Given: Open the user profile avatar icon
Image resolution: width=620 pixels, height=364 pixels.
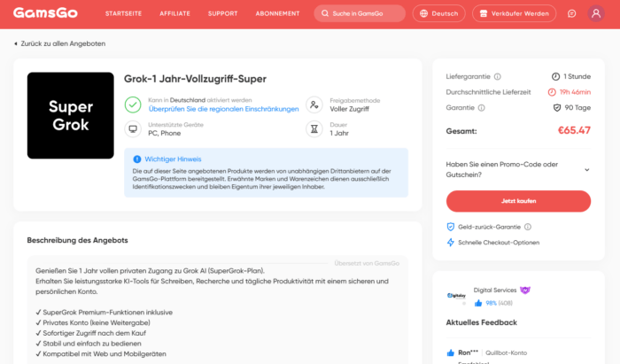Looking at the screenshot, I should click(x=596, y=13).
